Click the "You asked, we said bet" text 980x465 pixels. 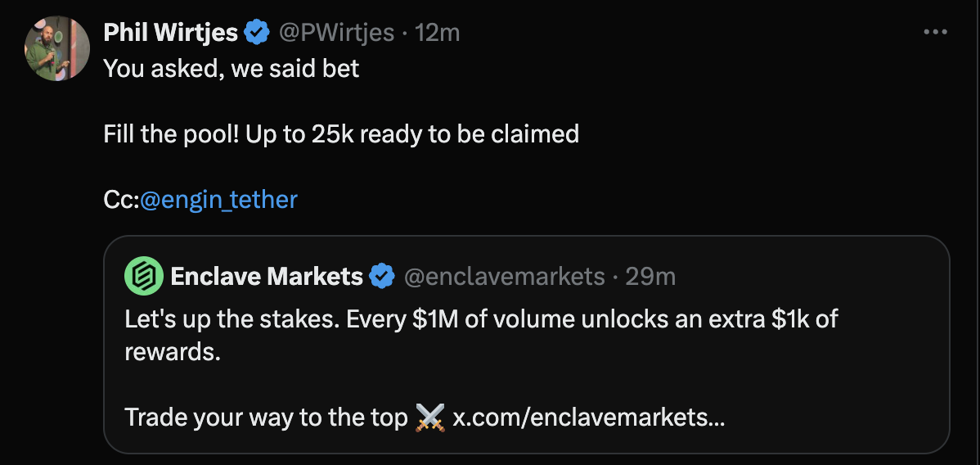[231, 68]
